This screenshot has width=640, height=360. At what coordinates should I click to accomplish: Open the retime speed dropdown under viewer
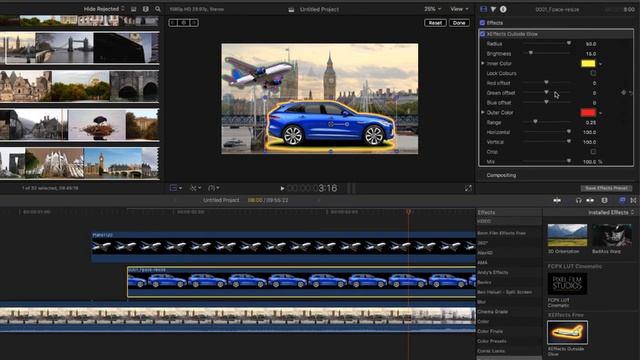213,188
